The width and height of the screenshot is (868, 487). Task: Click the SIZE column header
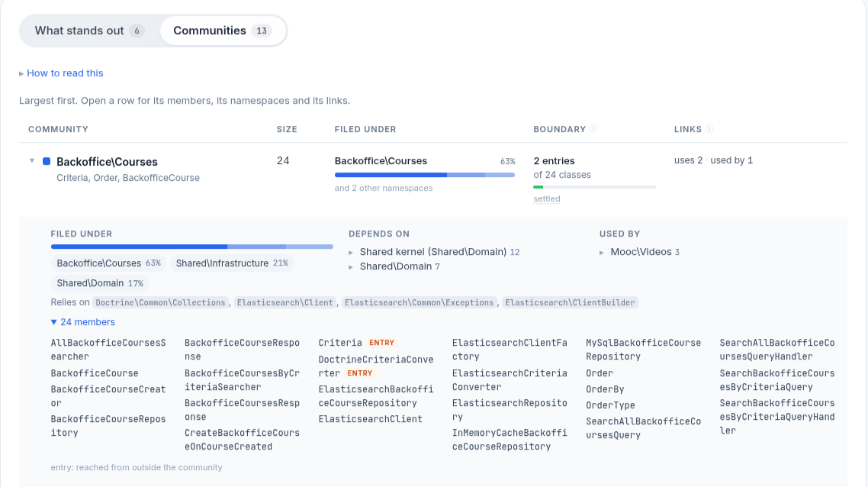click(287, 129)
